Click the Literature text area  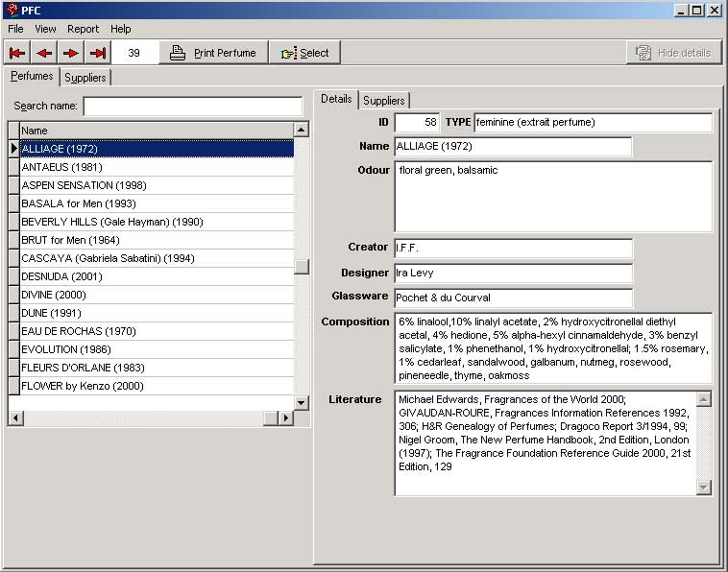pyautogui.click(x=546, y=443)
